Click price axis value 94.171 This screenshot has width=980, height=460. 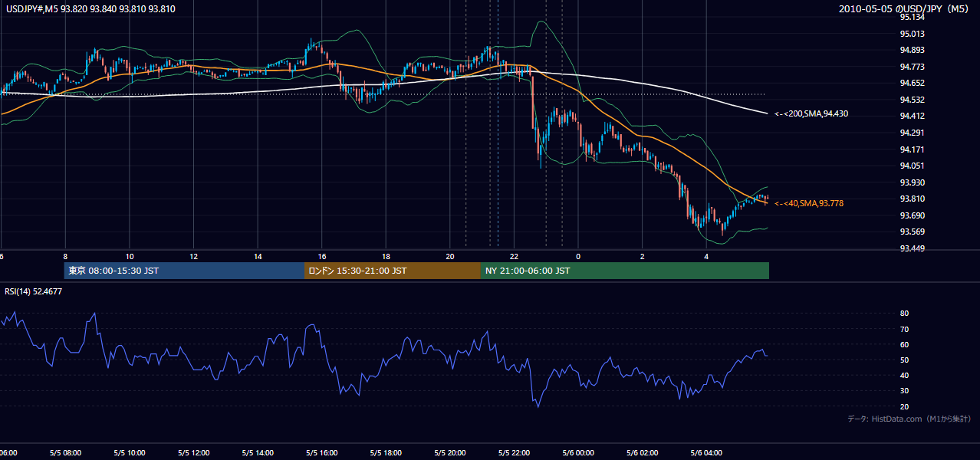912,149
